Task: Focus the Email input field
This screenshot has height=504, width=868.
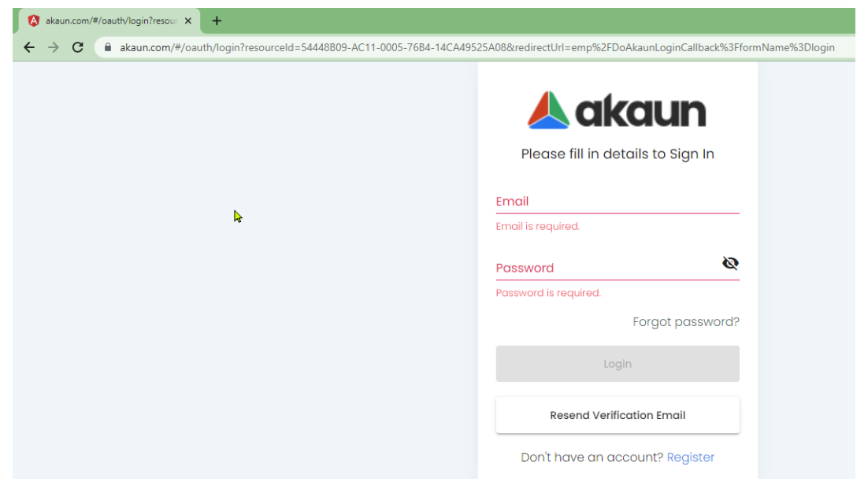Action: click(x=618, y=202)
